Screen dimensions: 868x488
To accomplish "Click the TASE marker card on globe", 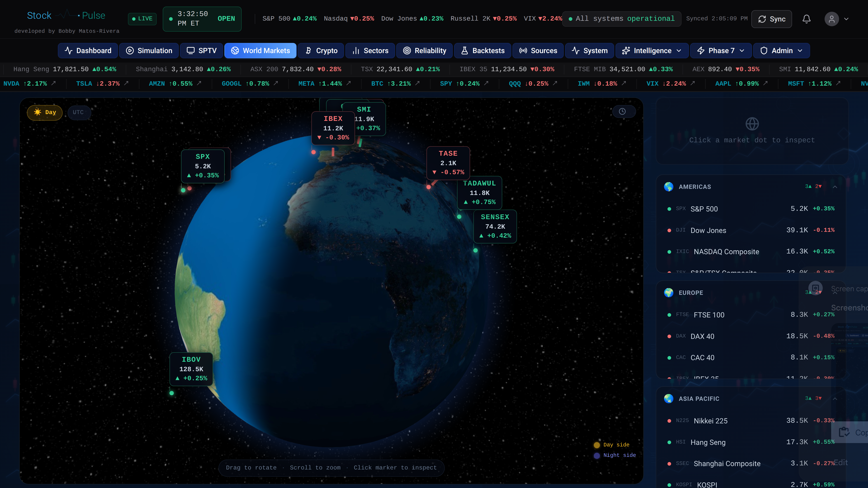I will pyautogui.click(x=448, y=163).
